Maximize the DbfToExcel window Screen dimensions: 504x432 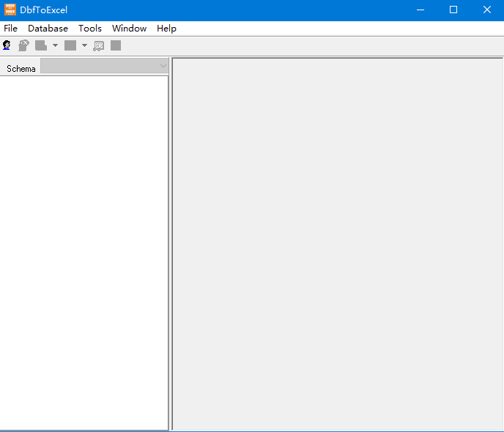coord(453,10)
